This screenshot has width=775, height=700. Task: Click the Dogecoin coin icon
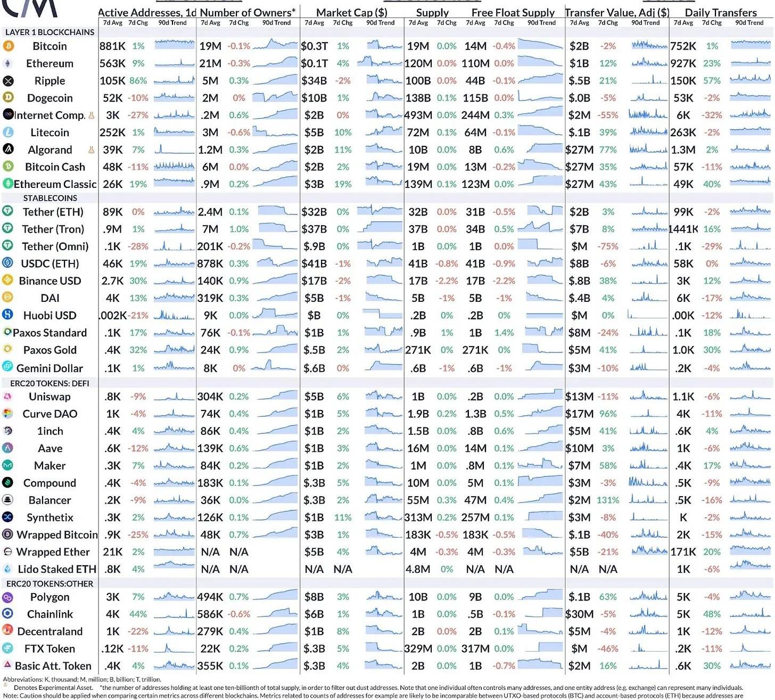(x=8, y=98)
